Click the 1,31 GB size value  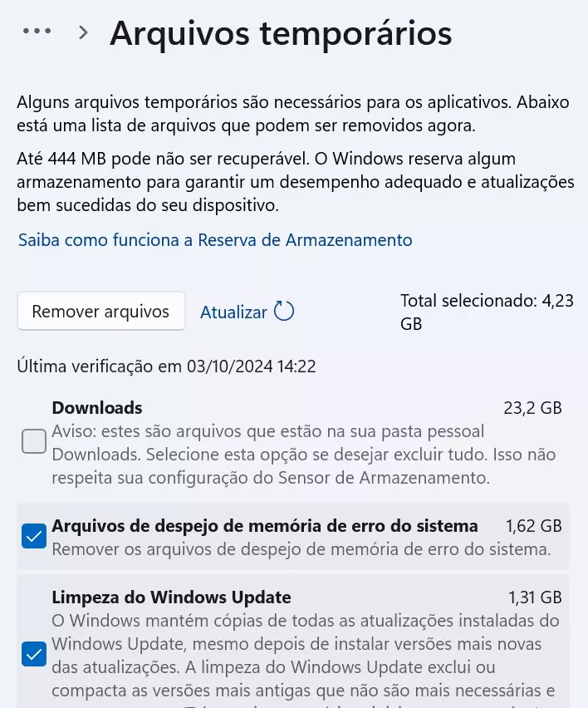[535, 597]
